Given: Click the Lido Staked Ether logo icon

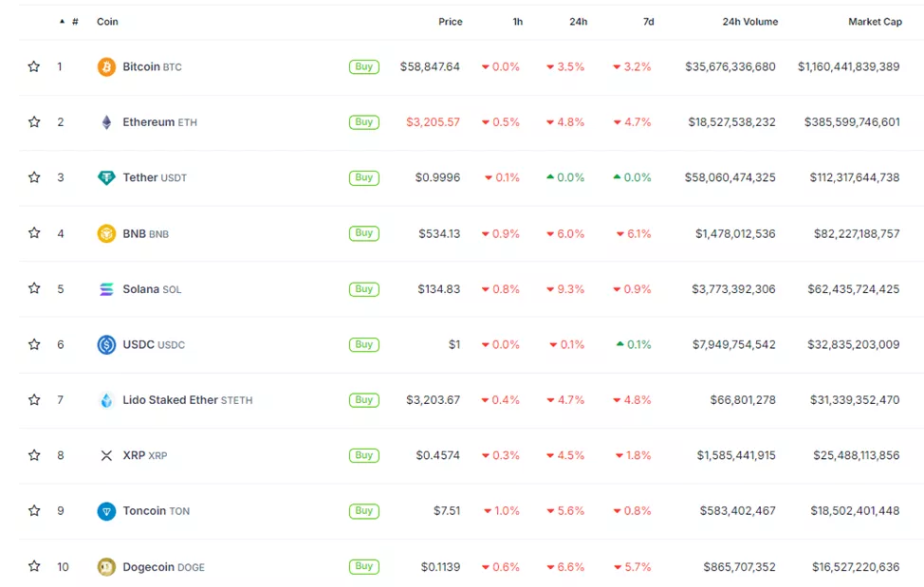Looking at the screenshot, I should pyautogui.click(x=106, y=400).
